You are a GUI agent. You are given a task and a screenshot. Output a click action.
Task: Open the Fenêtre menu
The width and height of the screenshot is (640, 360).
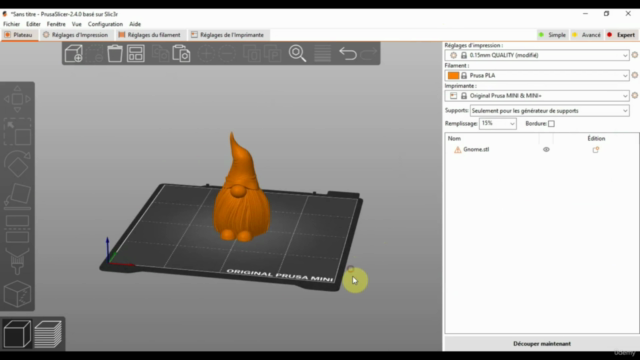[x=56, y=24]
